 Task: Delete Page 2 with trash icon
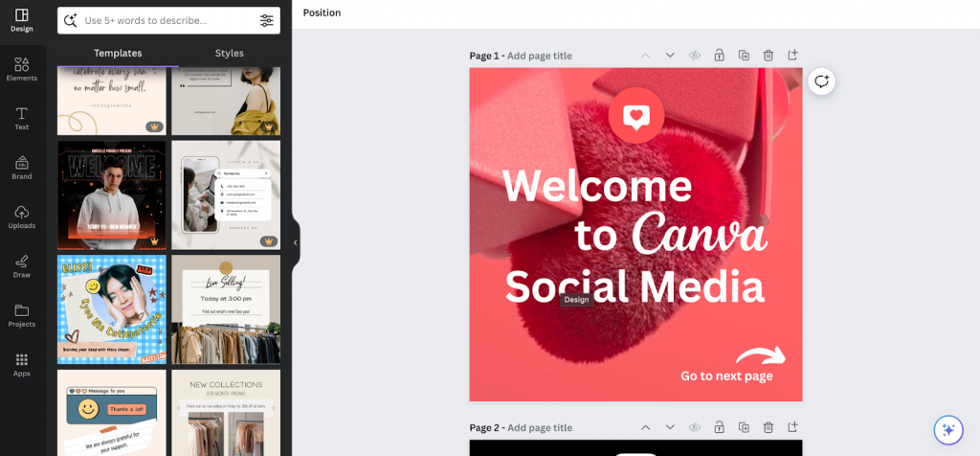tap(768, 427)
